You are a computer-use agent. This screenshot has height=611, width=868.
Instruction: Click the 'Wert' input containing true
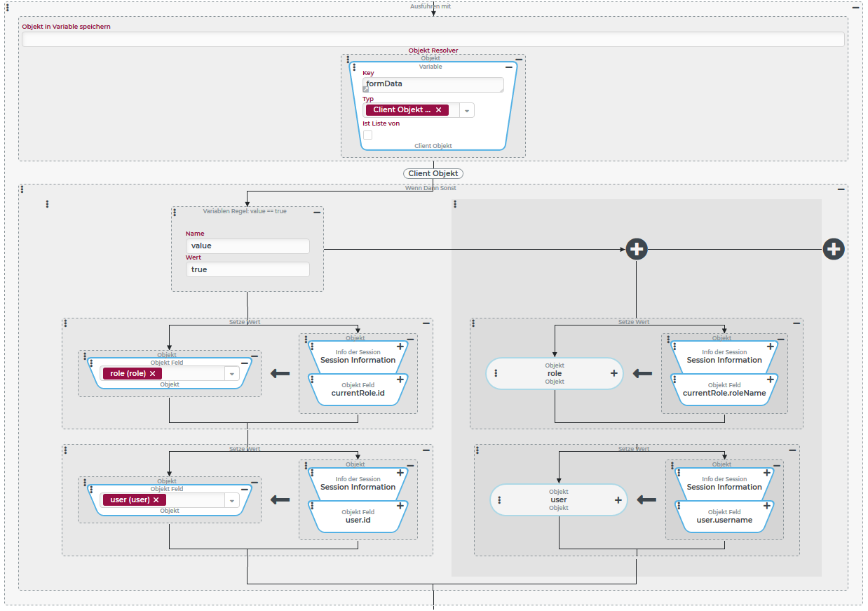(247, 269)
